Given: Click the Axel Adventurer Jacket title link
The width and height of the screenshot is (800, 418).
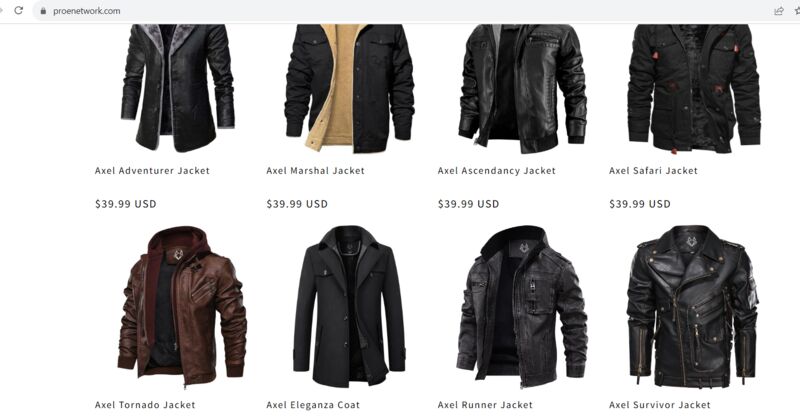Looking at the screenshot, I should (x=152, y=170).
